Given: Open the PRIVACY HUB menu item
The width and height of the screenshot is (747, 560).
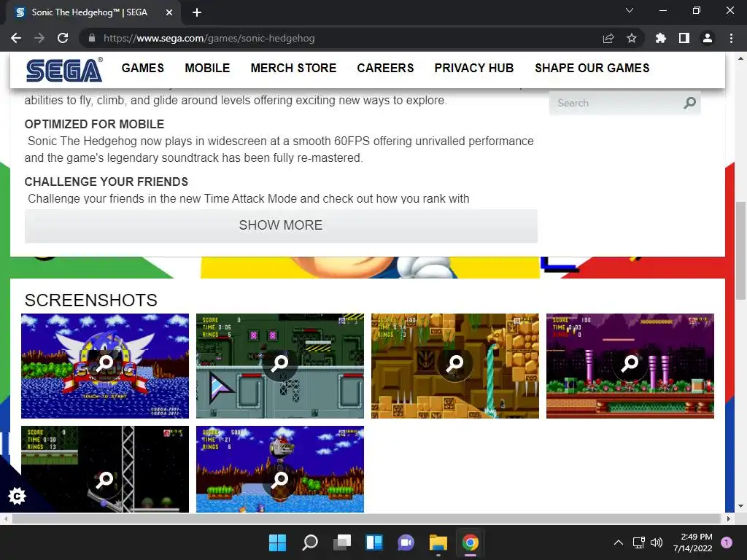Looking at the screenshot, I should pyautogui.click(x=474, y=68).
